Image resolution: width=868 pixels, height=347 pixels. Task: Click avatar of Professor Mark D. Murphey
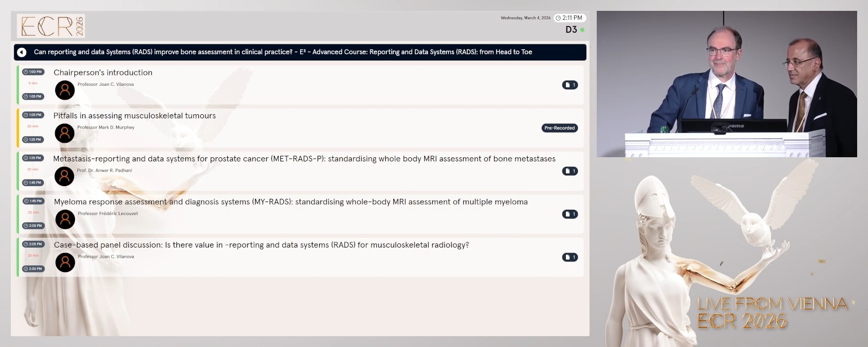65,133
